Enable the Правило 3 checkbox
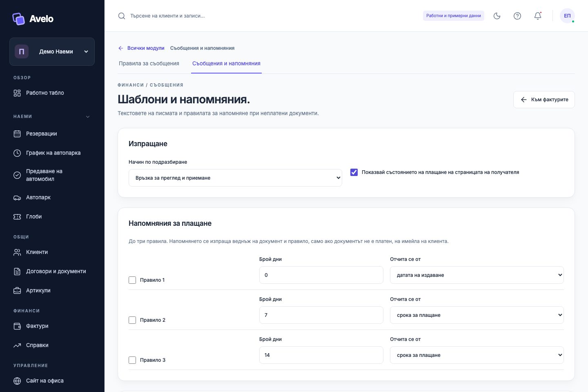 coord(132,360)
